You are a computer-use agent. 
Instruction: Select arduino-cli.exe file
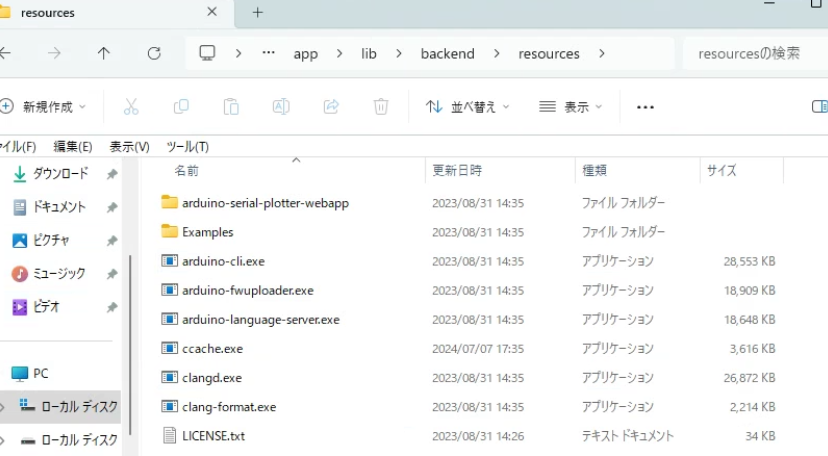[x=223, y=261]
